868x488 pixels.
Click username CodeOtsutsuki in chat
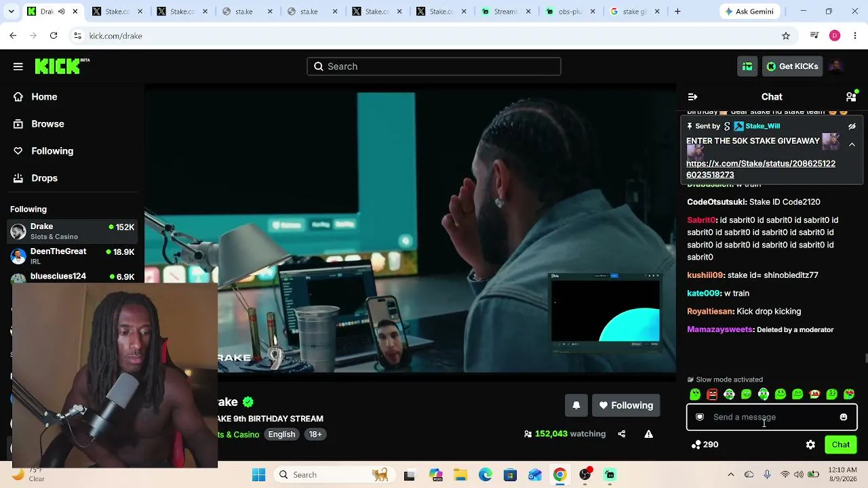click(717, 202)
